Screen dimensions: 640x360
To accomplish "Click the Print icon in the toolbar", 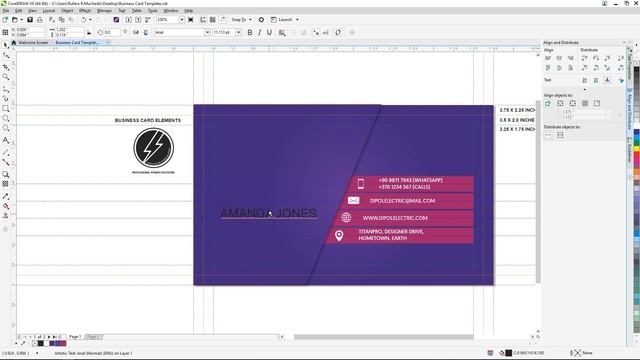I will tap(40, 20).
